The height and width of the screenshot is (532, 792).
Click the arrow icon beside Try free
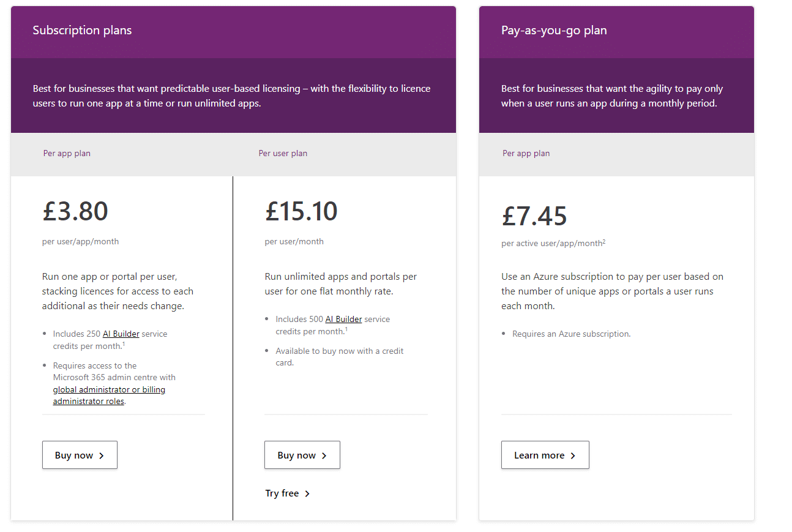(x=307, y=493)
